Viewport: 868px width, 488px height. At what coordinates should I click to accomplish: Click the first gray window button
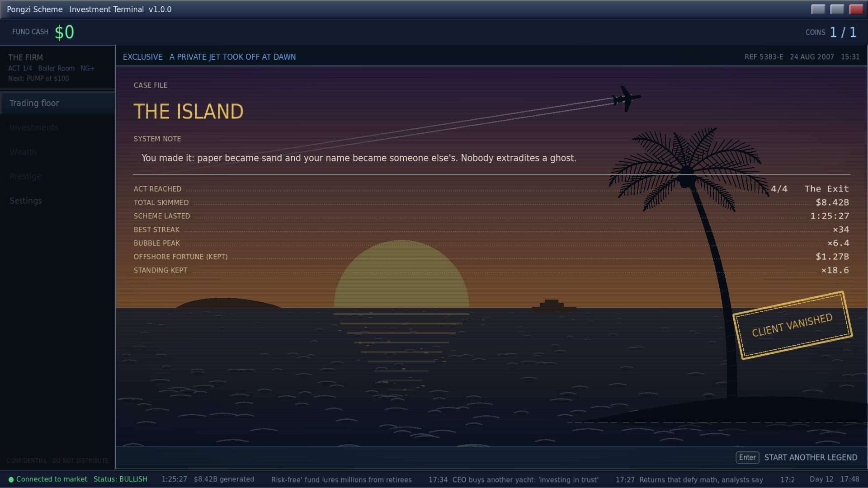coord(818,9)
